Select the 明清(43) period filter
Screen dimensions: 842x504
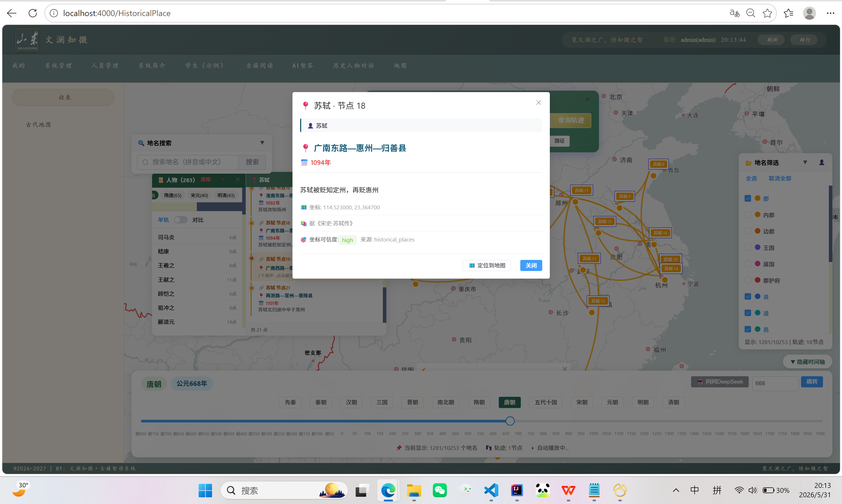coord(226,195)
